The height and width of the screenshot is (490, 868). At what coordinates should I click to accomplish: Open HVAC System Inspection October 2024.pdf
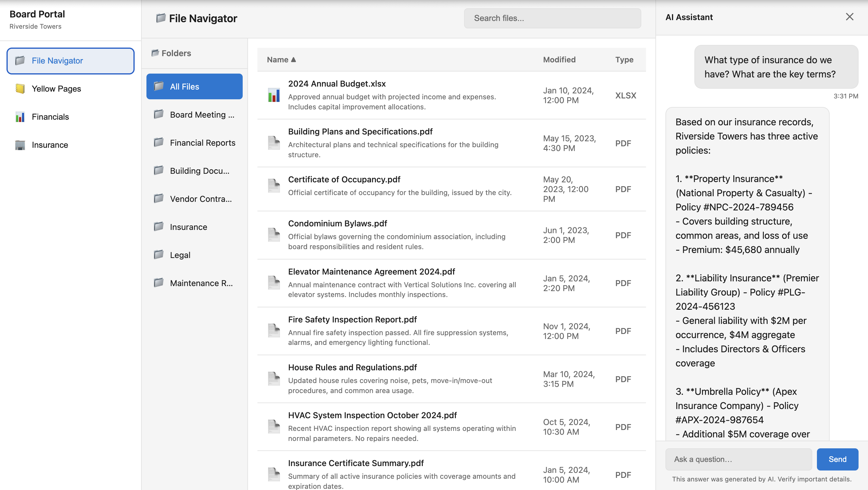click(x=372, y=416)
